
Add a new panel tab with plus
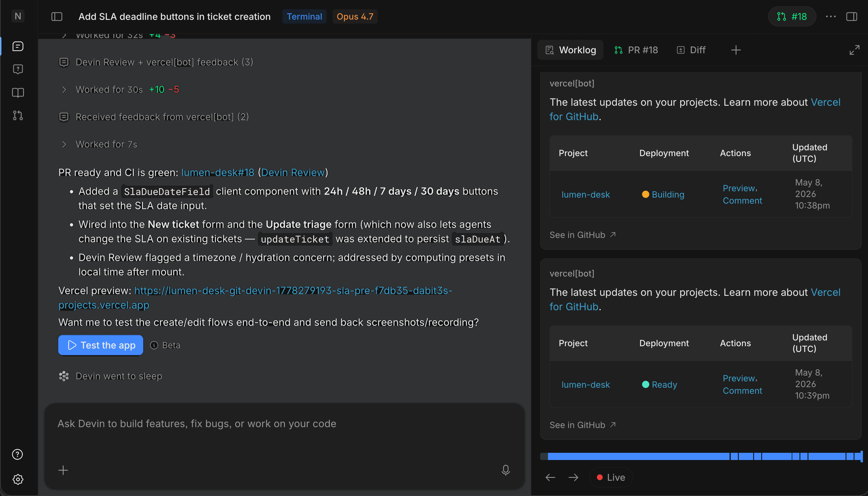(x=736, y=50)
